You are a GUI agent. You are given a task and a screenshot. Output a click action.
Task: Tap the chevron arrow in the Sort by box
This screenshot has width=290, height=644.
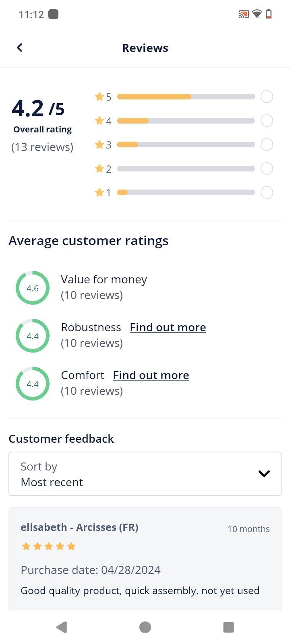click(x=264, y=474)
